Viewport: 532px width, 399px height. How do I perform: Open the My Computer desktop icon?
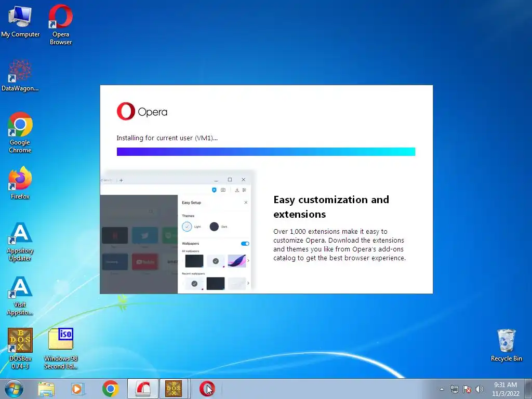(x=20, y=22)
